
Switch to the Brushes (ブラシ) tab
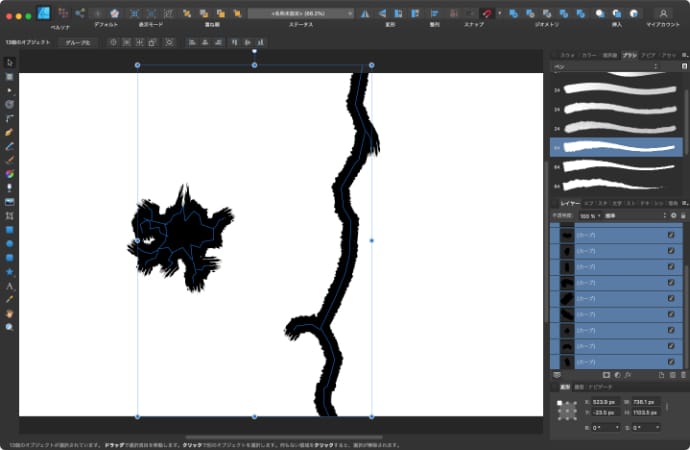[x=629, y=54]
